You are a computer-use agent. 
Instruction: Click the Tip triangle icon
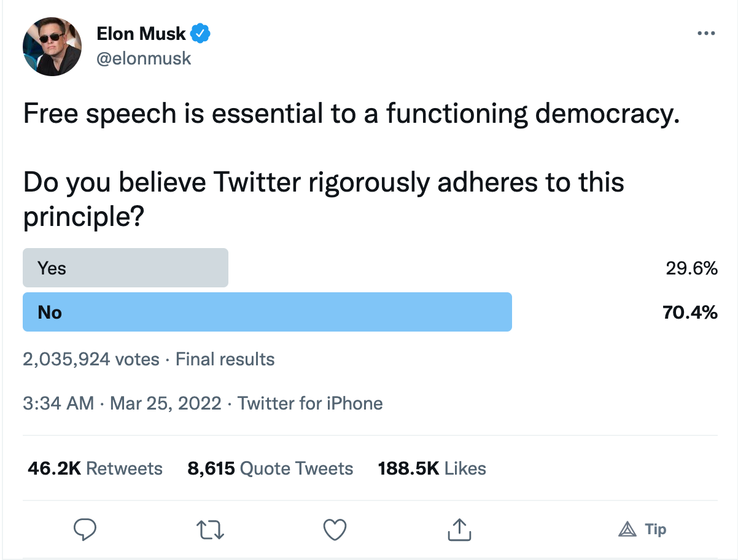pos(626,529)
